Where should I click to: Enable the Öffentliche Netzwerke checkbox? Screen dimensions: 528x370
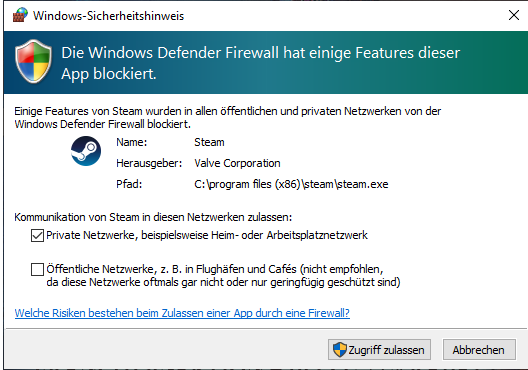click(37, 269)
